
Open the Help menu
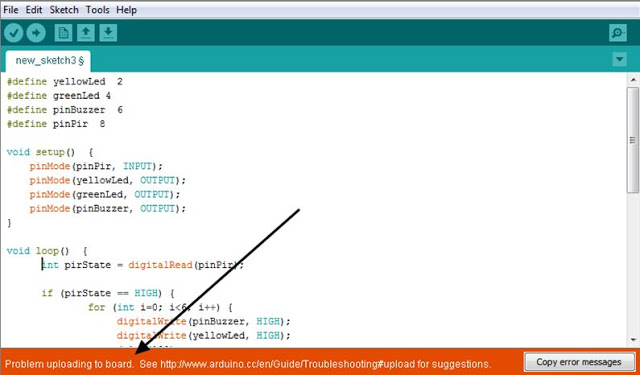[126, 10]
